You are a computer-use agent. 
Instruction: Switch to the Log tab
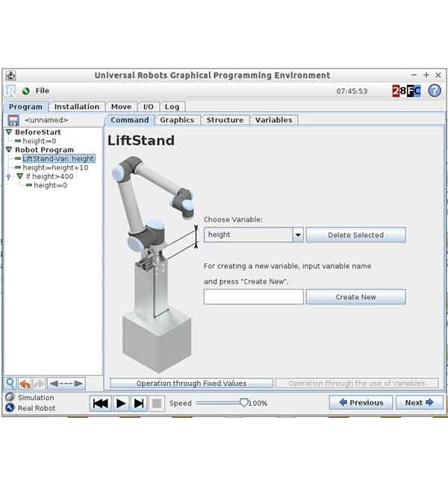pyautogui.click(x=172, y=107)
